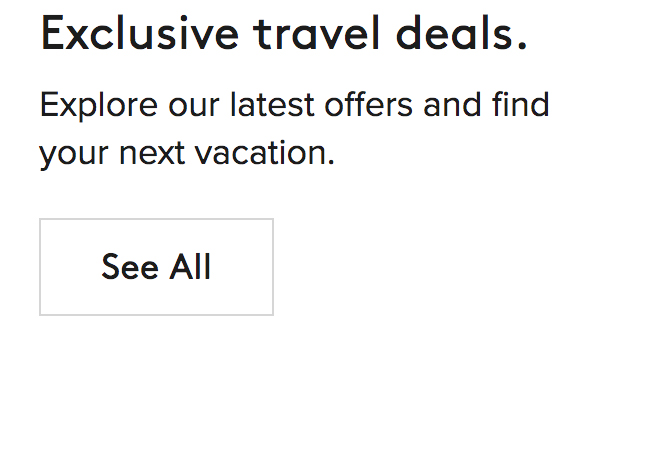This screenshot has width=660, height=460.
Task: Open all travel offers via See All
Action: 156,267
